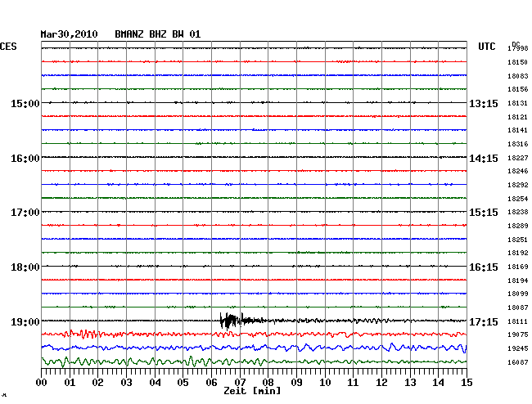532x404 pixels.
Task: Select the DC offset value 18141
Action: pyautogui.click(x=518, y=130)
